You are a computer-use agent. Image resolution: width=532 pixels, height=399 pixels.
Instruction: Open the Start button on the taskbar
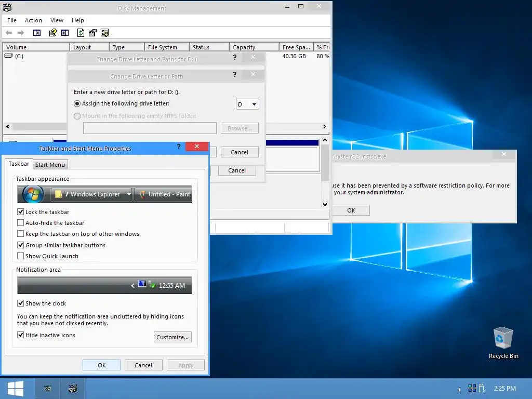click(x=15, y=389)
